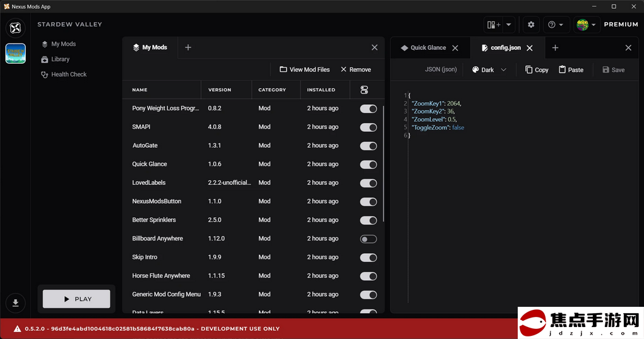Open the downloads icon in left spine
Screen dimensions: 644x339
click(x=16, y=303)
